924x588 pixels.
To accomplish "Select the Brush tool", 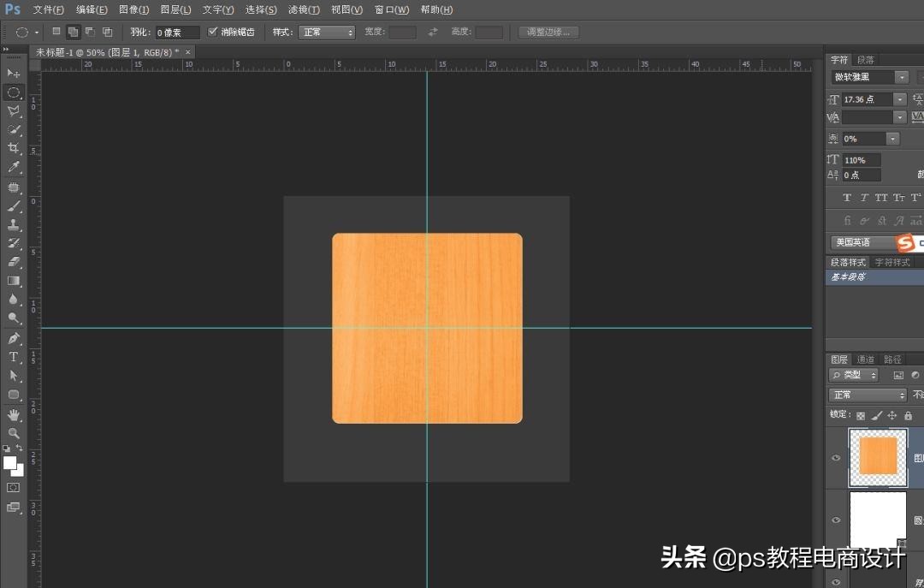I will [14, 206].
